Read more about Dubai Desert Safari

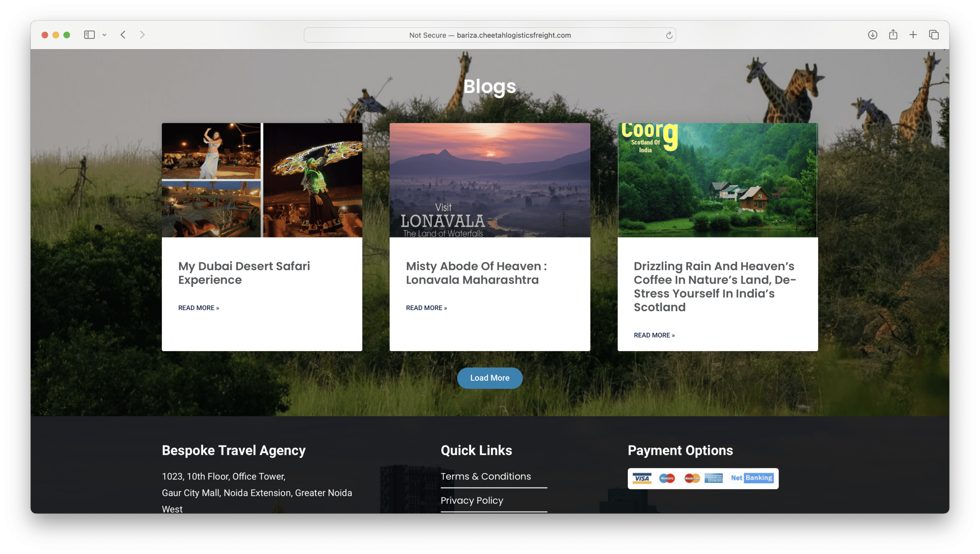click(198, 307)
